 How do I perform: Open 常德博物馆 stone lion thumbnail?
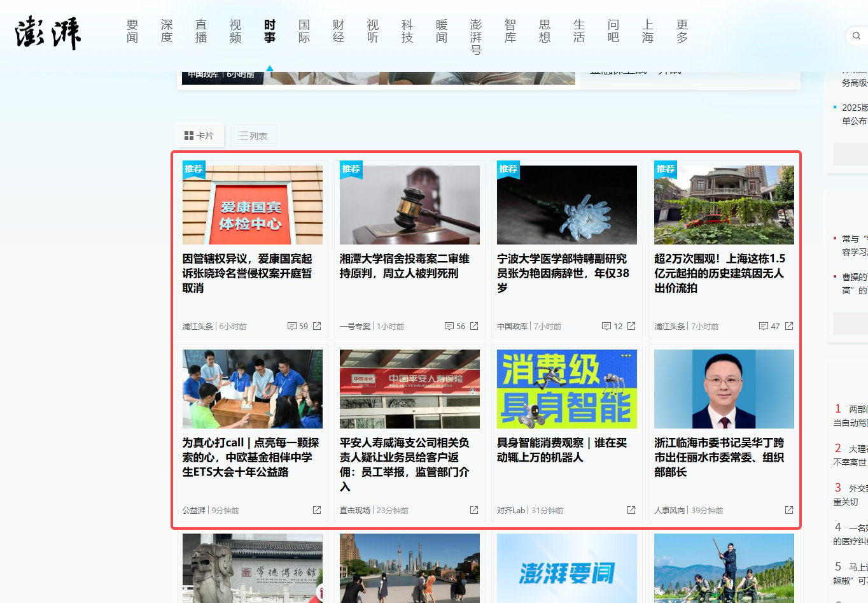(x=253, y=568)
